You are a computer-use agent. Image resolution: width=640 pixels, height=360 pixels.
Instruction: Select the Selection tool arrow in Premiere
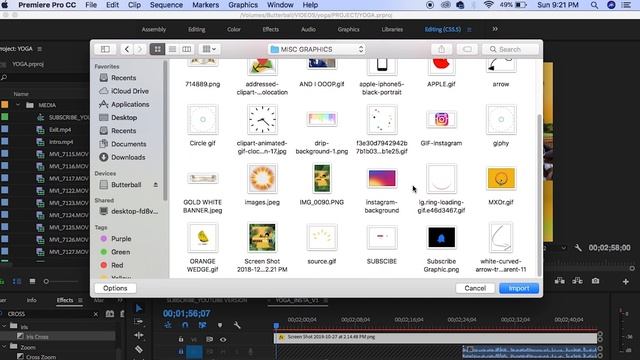tap(139, 309)
